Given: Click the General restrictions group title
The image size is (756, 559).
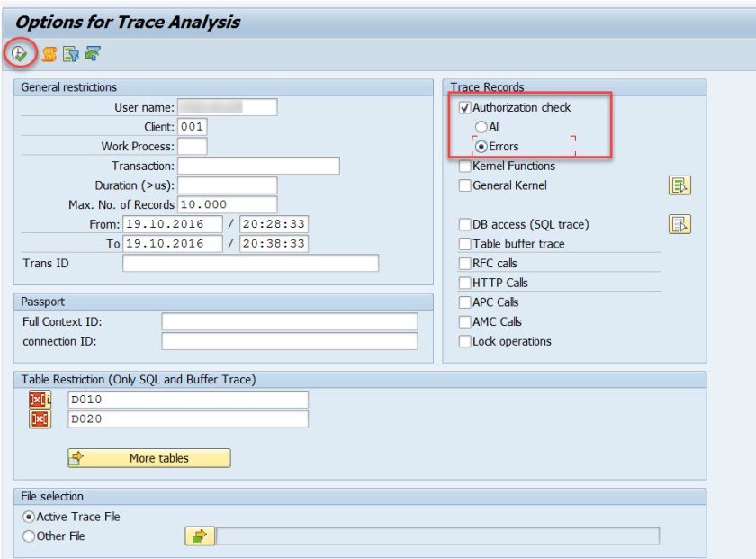Looking at the screenshot, I should [68, 87].
